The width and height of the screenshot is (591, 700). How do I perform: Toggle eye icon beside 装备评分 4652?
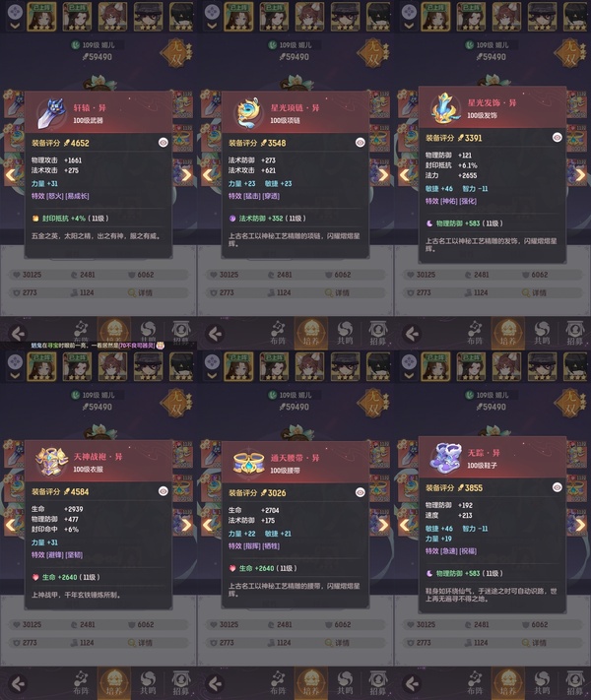[164, 143]
